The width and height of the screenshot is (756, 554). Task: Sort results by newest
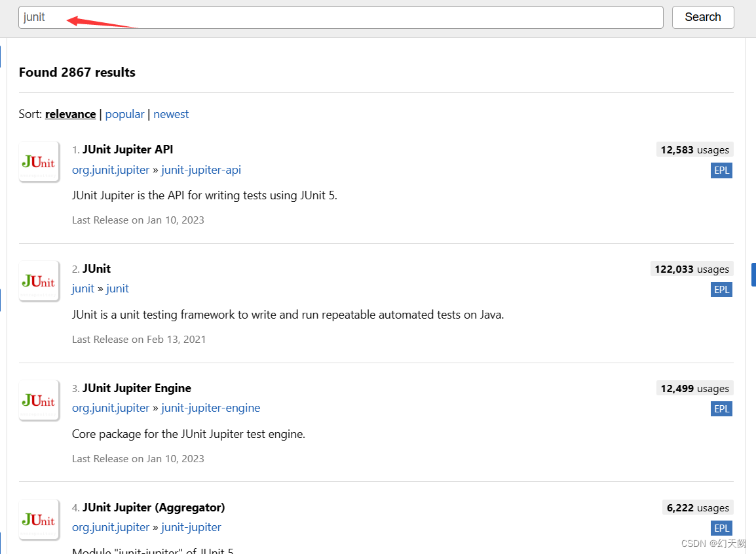171,114
